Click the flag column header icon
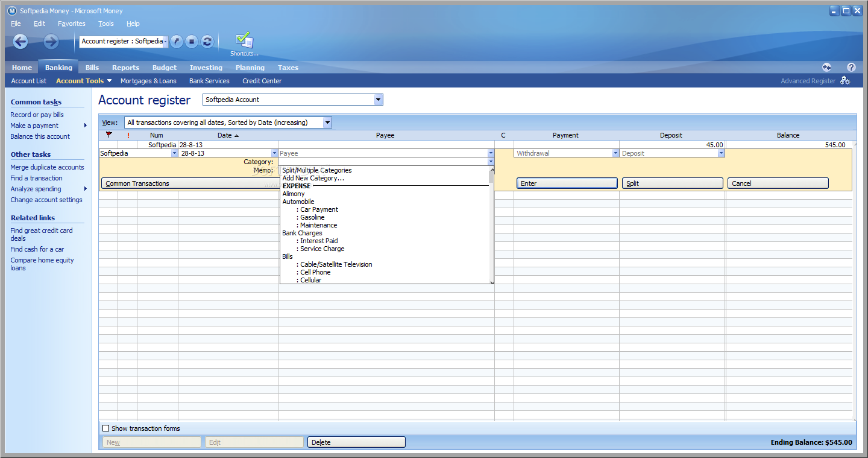Image resolution: width=868 pixels, height=458 pixels. 108,135
